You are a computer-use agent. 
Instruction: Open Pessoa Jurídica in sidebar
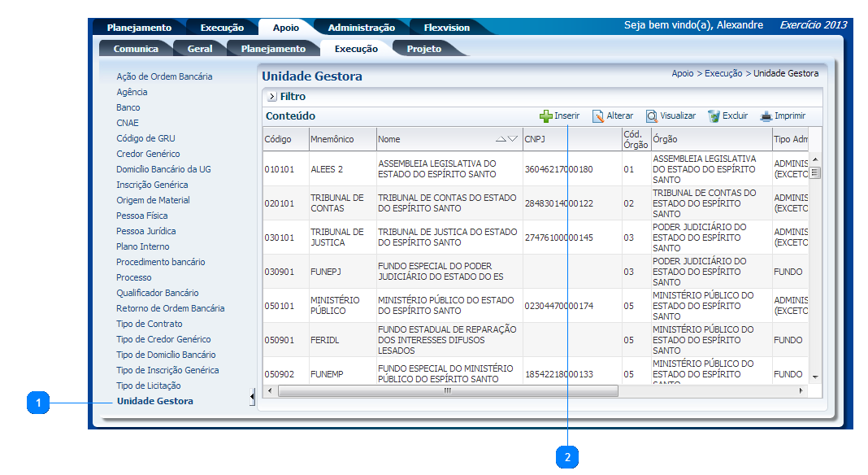(x=145, y=231)
